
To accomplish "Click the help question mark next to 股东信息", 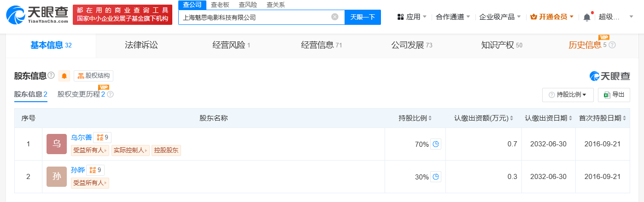I will click(51, 75).
